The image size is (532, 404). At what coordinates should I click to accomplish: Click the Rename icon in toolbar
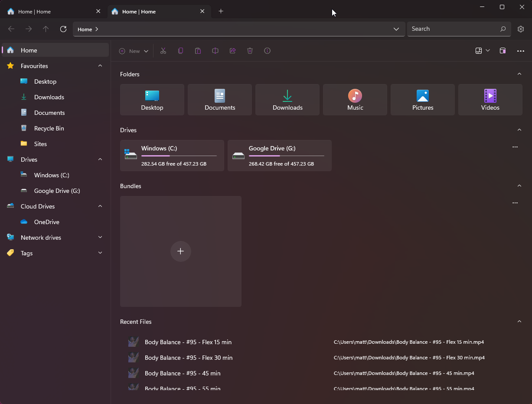pyautogui.click(x=215, y=51)
